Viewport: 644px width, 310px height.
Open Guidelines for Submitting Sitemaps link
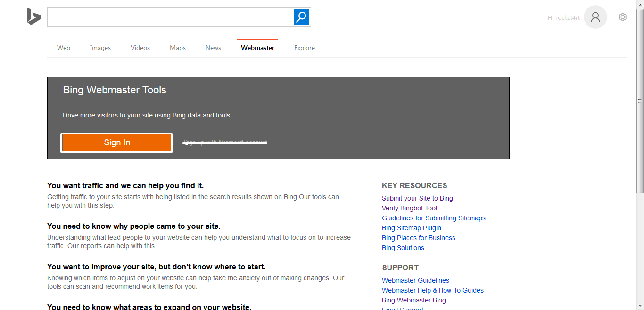pos(434,218)
